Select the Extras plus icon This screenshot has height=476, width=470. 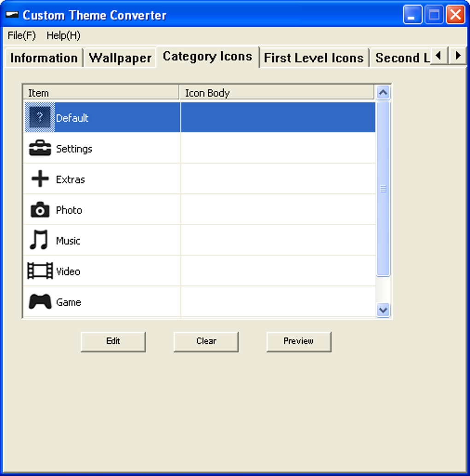40,179
